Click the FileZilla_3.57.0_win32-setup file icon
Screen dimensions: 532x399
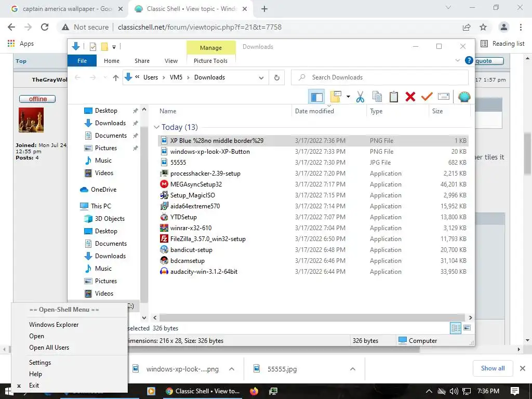point(164,239)
